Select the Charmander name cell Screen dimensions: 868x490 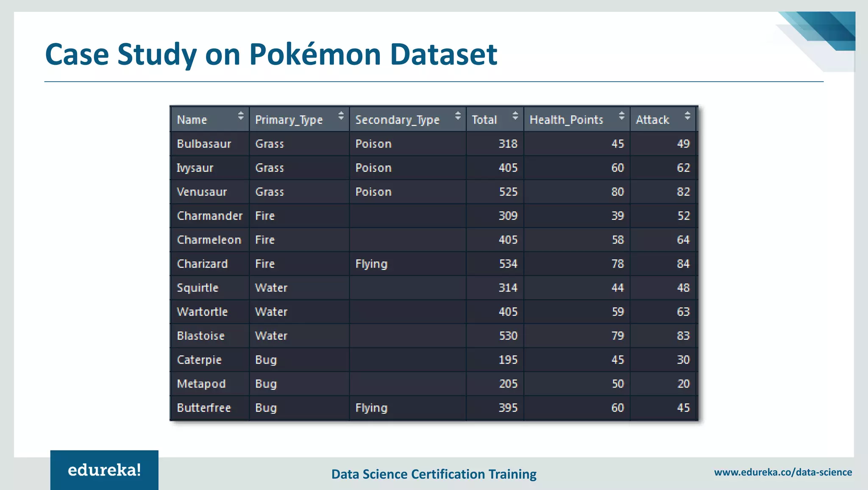[210, 216]
